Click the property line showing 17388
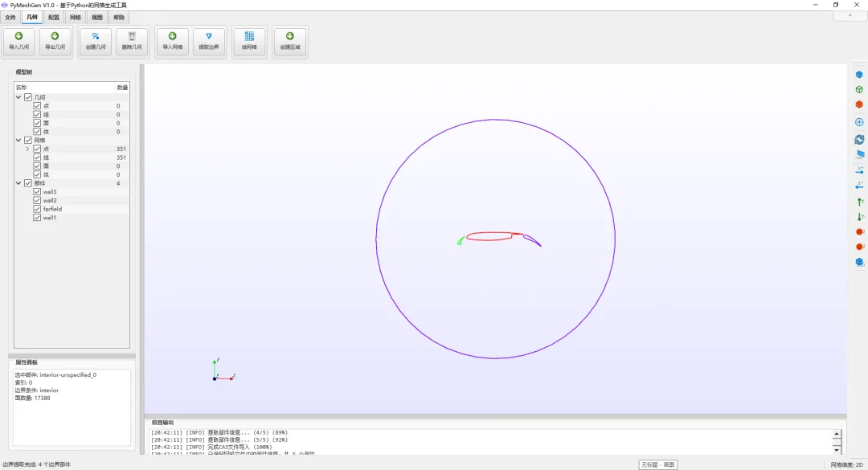 tap(32, 398)
